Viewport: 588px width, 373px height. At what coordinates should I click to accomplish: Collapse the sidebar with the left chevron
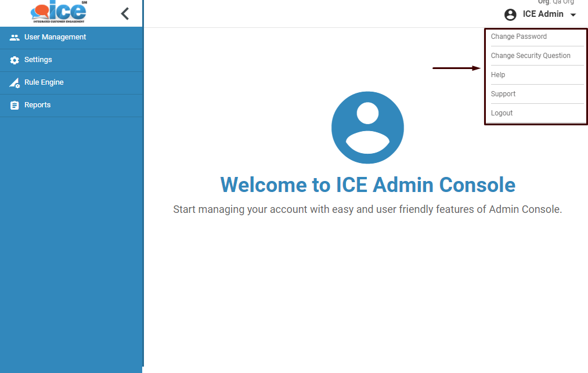(125, 14)
